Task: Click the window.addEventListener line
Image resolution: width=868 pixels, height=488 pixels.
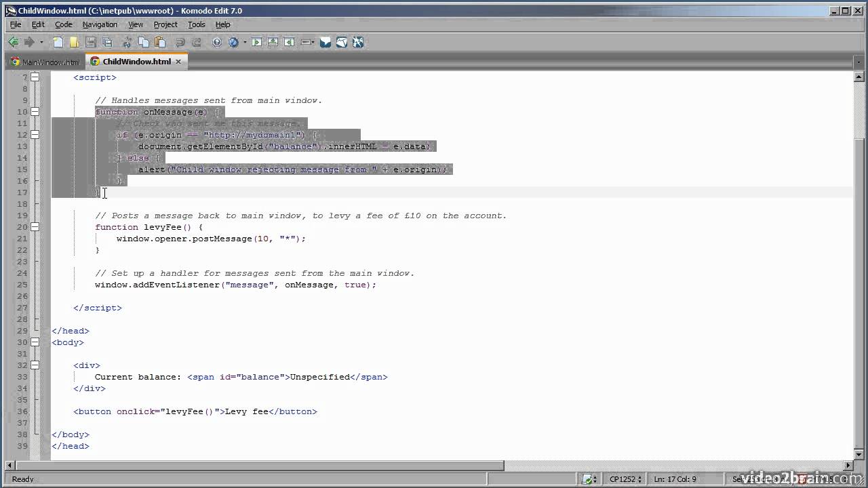Action: click(235, 285)
